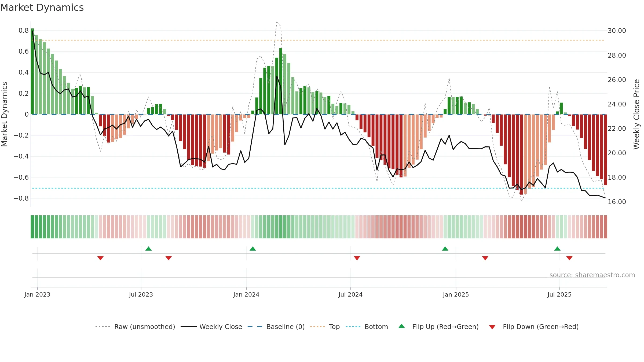Click the 0.4 tick on the left axis
The height and width of the screenshot is (362, 644).
coord(24,72)
